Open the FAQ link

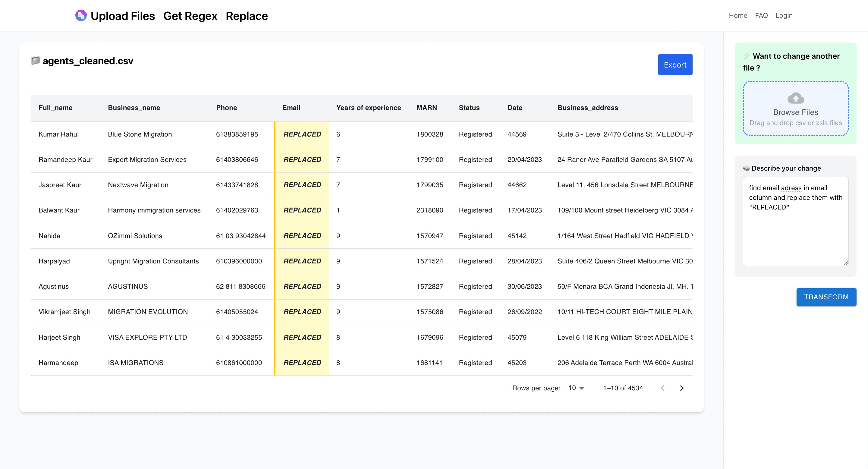click(x=761, y=15)
